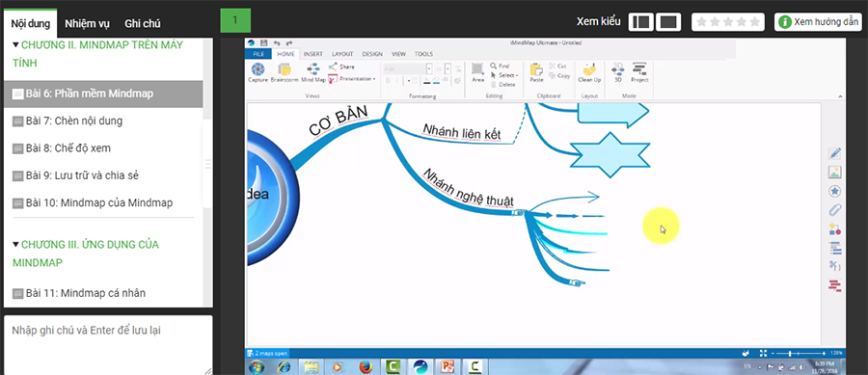Viewport: 868px width, 375px height.
Task: Open the Image side panel icon
Action: tap(835, 172)
